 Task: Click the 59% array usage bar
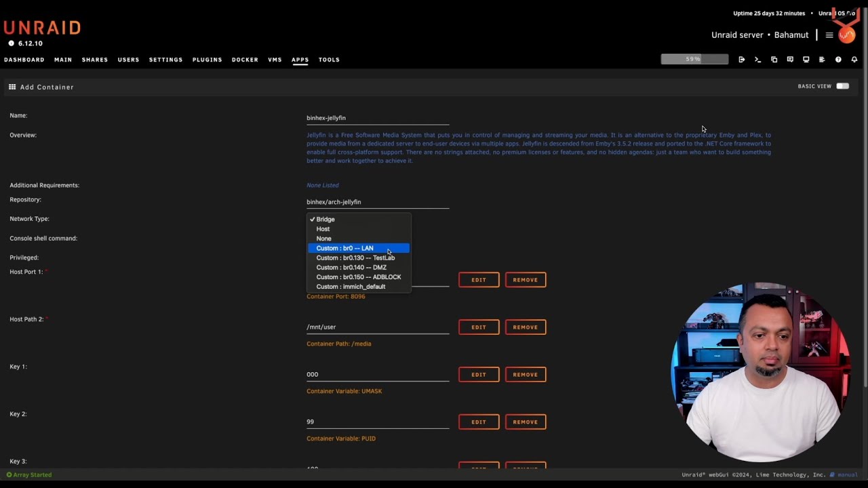pos(694,60)
